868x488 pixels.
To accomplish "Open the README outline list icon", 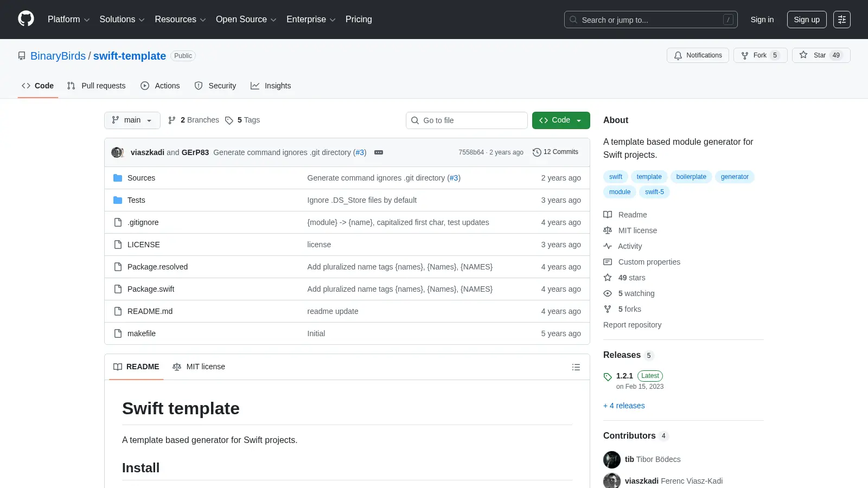I will tap(576, 367).
